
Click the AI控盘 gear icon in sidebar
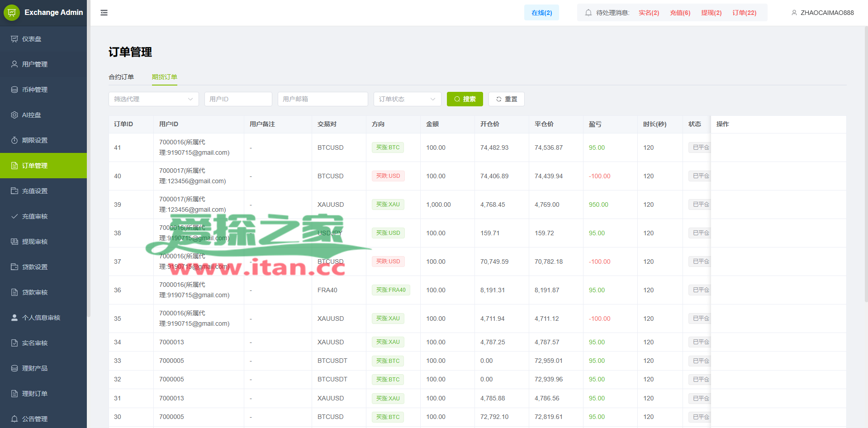(14, 115)
